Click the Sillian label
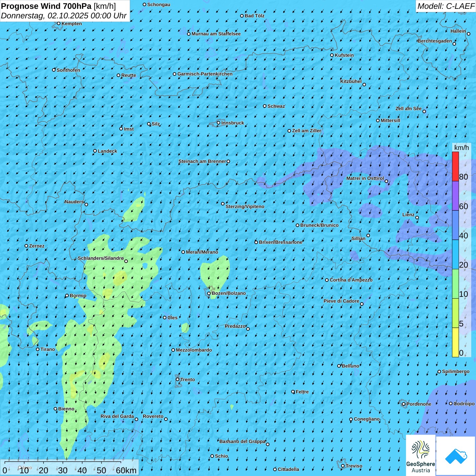 click(x=358, y=238)
